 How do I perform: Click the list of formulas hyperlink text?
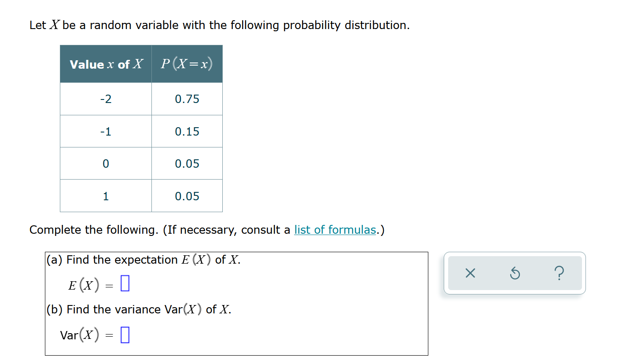tap(335, 229)
